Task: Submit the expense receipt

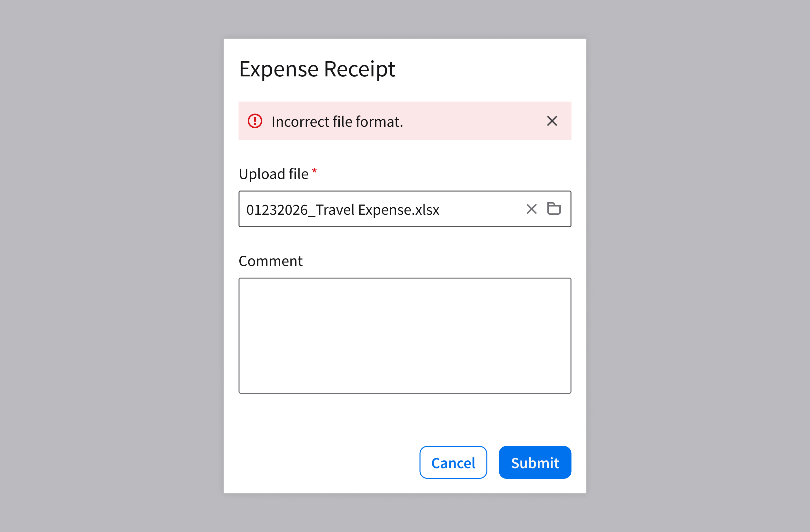Action: tap(535, 462)
